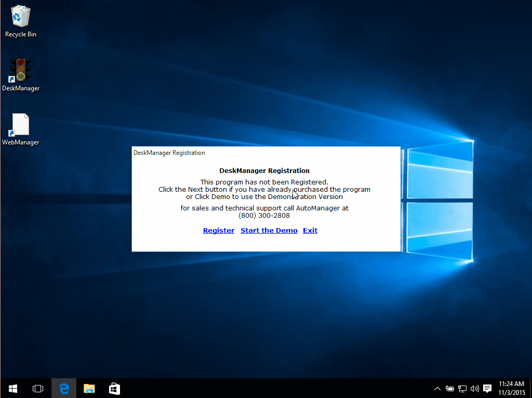Select Start the Demo to run the demonstration
This screenshot has width=532, height=398.
(x=269, y=230)
